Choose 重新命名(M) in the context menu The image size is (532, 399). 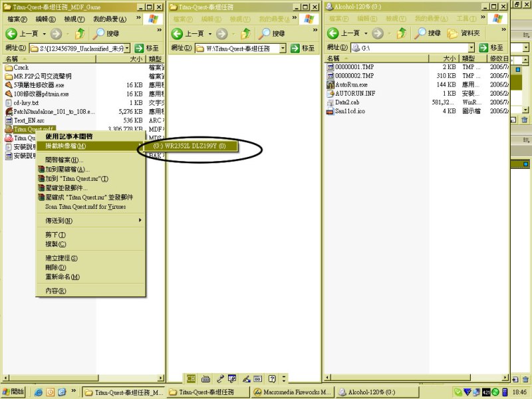(x=90, y=277)
